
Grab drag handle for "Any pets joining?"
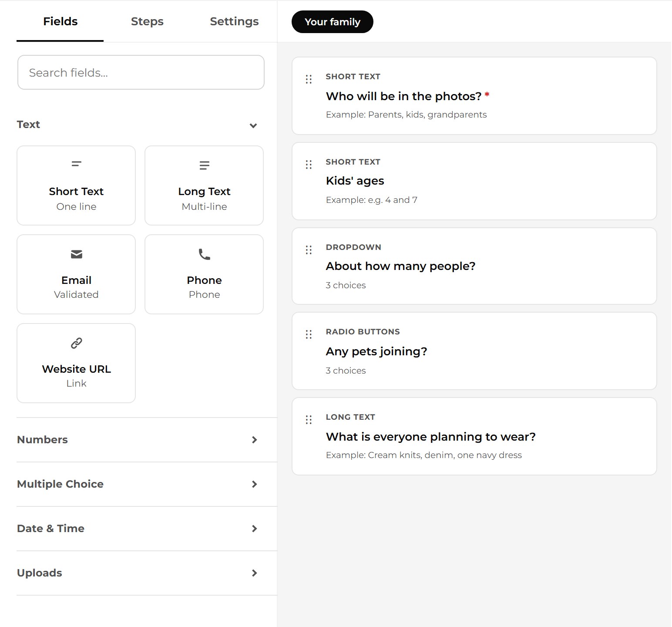(309, 334)
